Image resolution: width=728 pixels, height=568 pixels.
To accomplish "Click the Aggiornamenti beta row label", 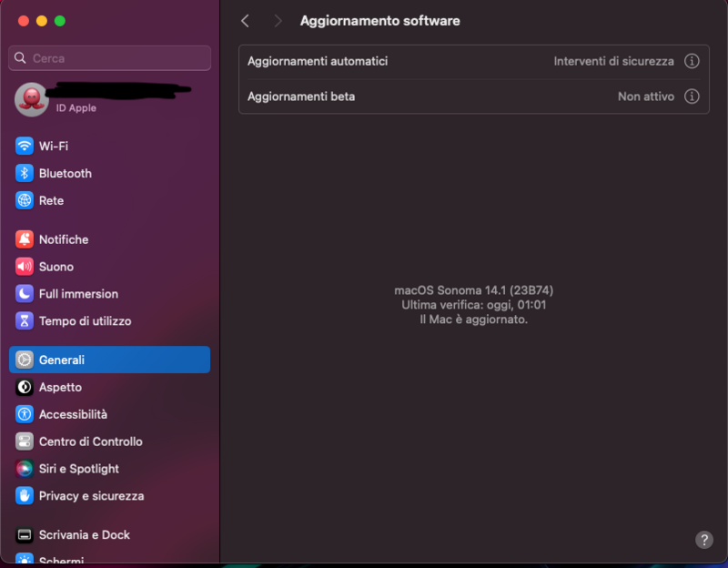I will pyautogui.click(x=301, y=96).
